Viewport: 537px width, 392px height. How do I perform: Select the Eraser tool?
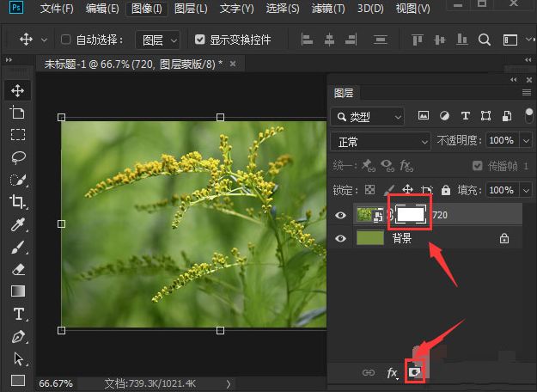coord(18,269)
